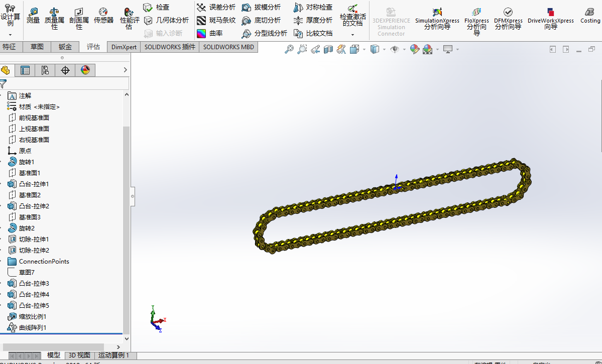Select 凸台-拉伸1 feature in tree
Viewport: 602px width, 364px height.
click(x=34, y=184)
